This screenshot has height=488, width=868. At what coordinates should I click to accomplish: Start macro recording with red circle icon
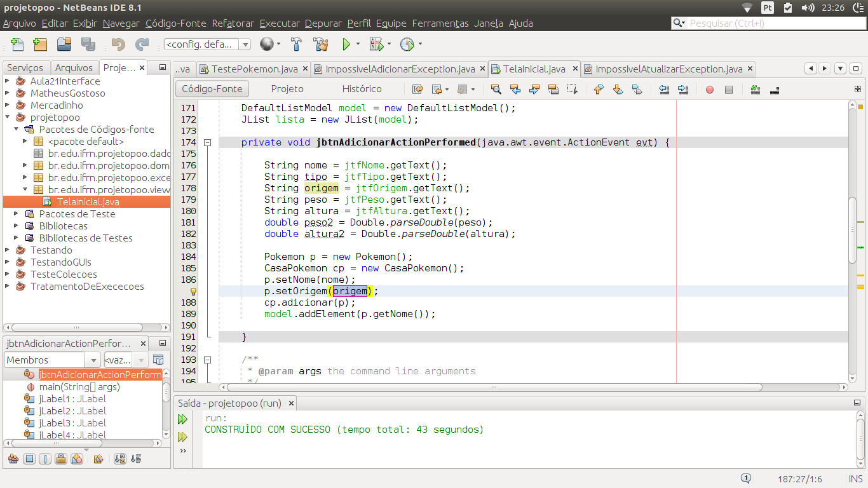tap(710, 90)
